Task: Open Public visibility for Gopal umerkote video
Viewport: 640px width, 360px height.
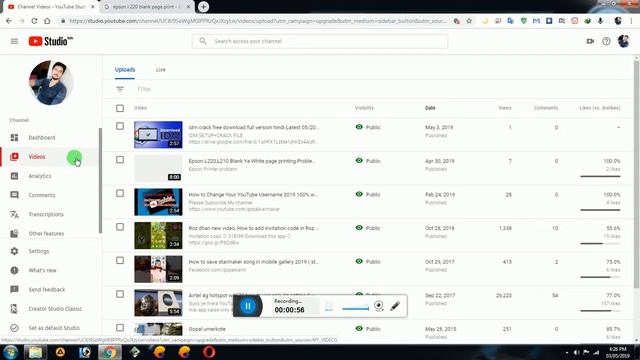Action: point(368,329)
